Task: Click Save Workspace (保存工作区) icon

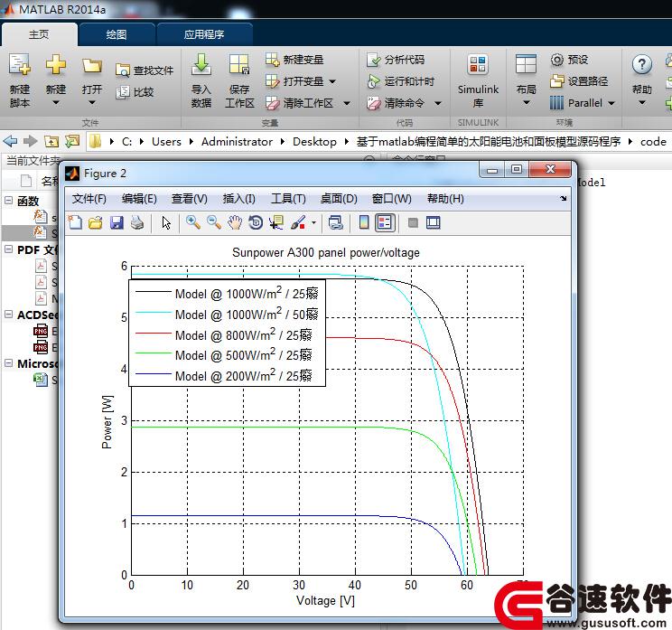Action: tap(239, 65)
